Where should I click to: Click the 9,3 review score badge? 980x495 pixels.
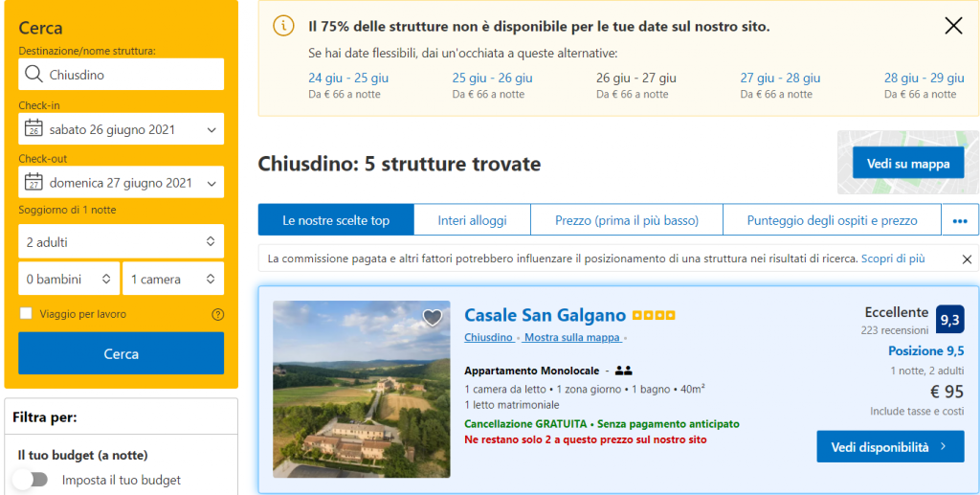point(950,320)
